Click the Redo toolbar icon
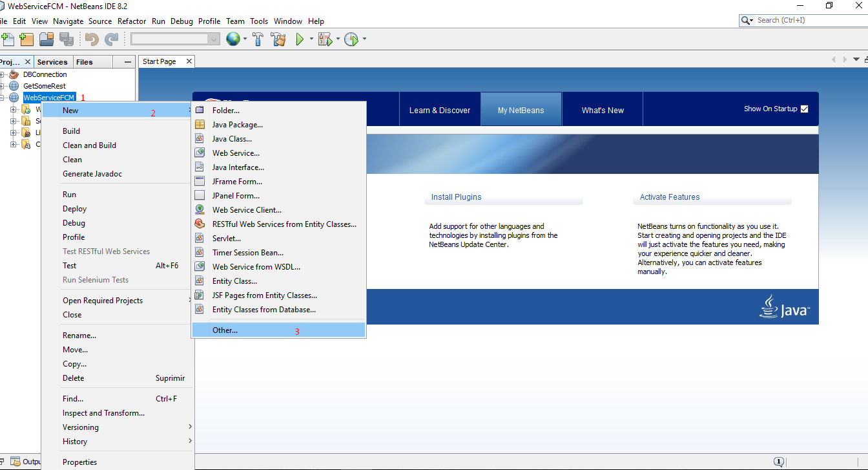Image resolution: width=868 pixels, height=470 pixels. [112, 39]
